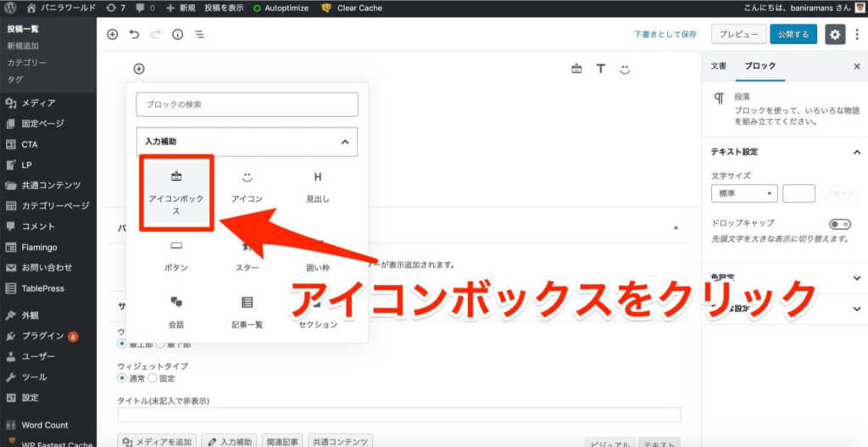
Task: Insert the 会話 block
Action: [x=176, y=312]
